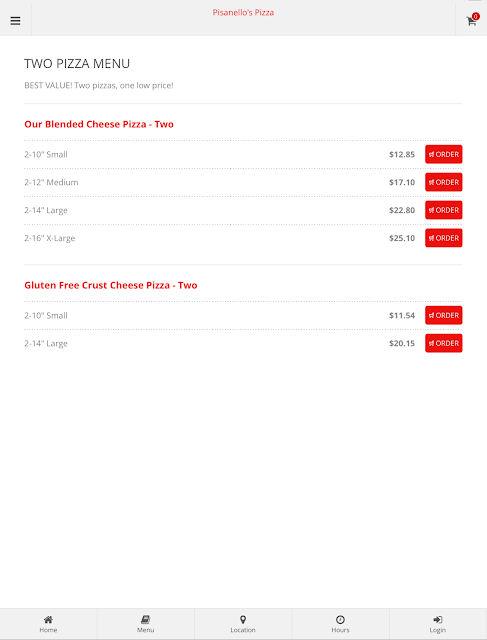Viewport: 487px width, 640px height.
Task: Order the 2-12" Medium blended cheese pizza
Action: (443, 182)
